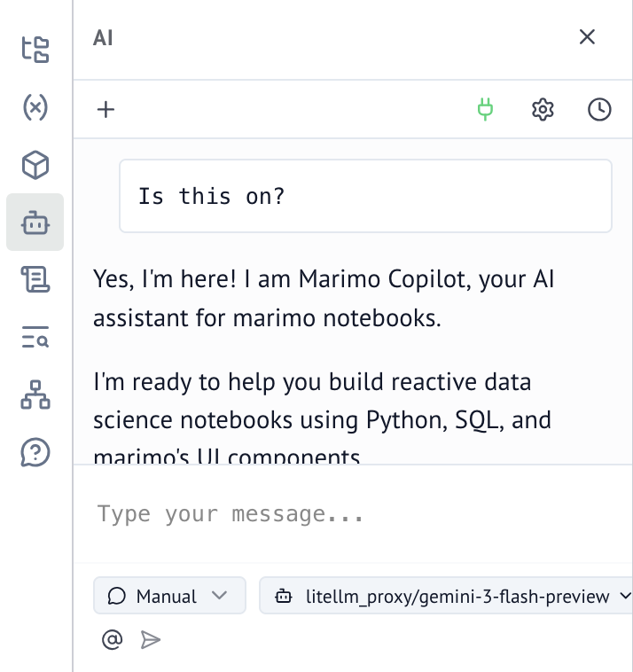The width and height of the screenshot is (633, 672).
Task: Focus the Type your message field
Action: [355, 514]
